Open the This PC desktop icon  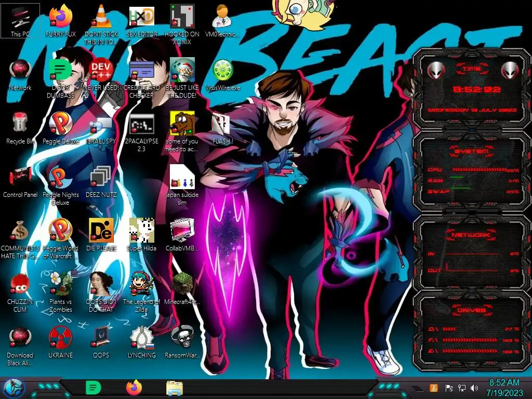20,21
